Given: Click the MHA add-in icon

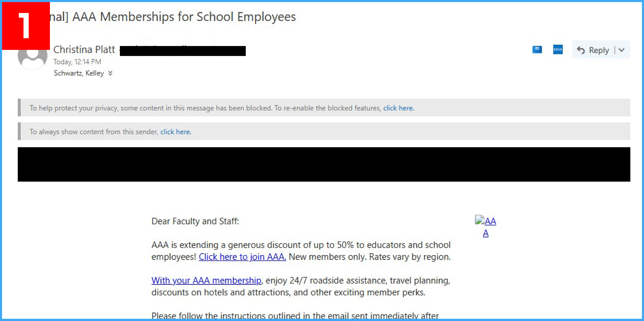Looking at the screenshot, I should [557, 49].
